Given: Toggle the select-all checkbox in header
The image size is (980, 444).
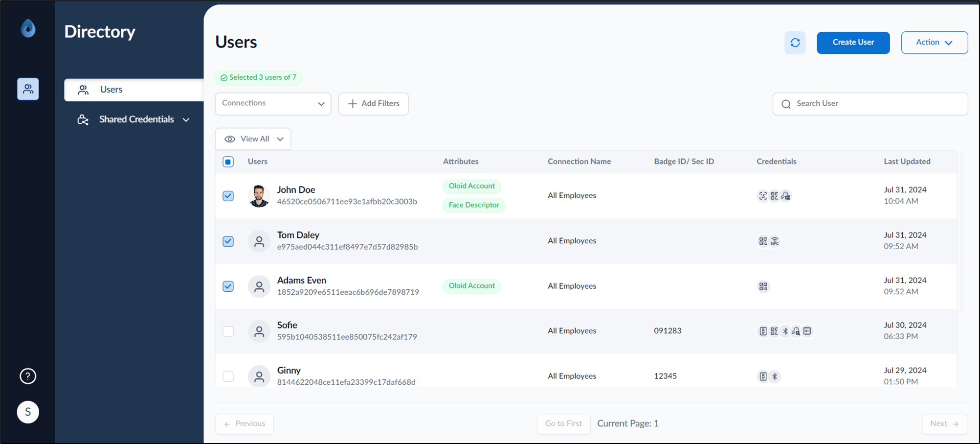Looking at the screenshot, I should tap(228, 162).
